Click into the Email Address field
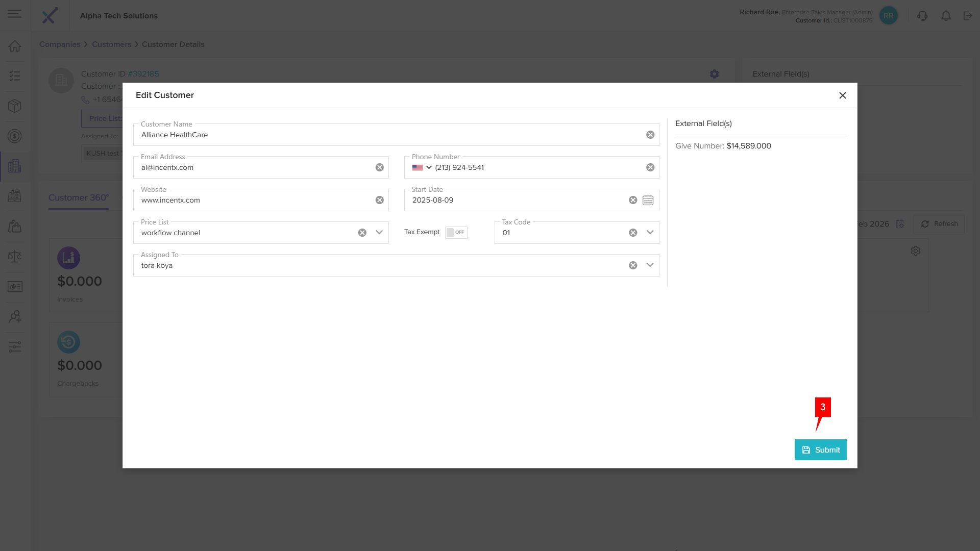The height and width of the screenshot is (551, 980). pos(255,167)
